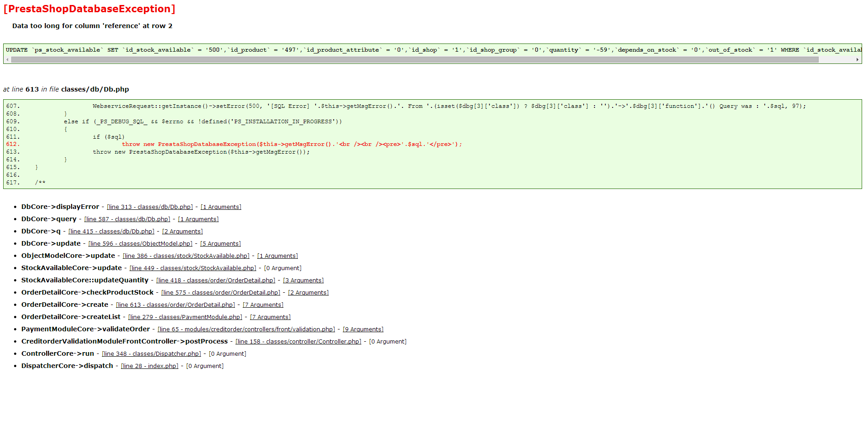Open line 575 OrderDetail.php link
The image size is (868, 426).
click(221, 293)
